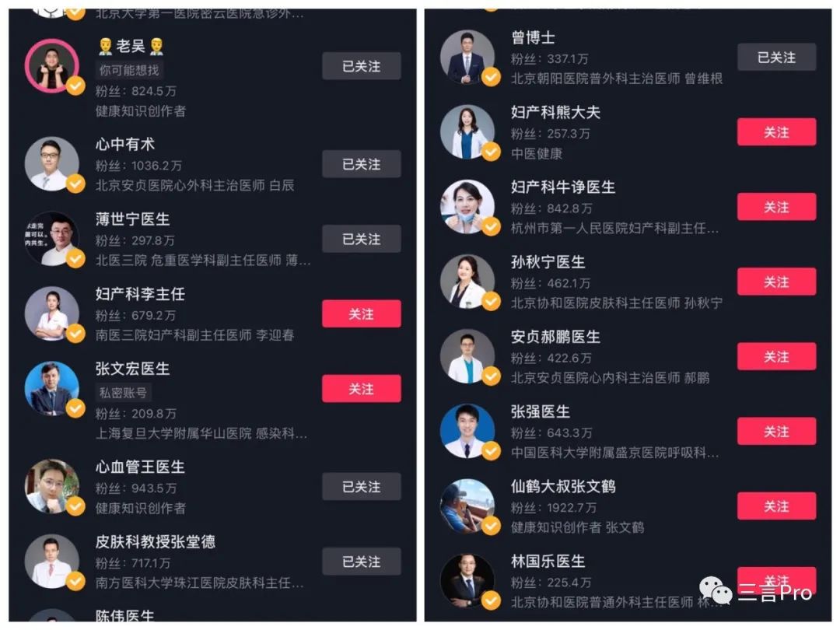
Task: Follow 安贞郝鹏医生
Action: [x=777, y=356]
